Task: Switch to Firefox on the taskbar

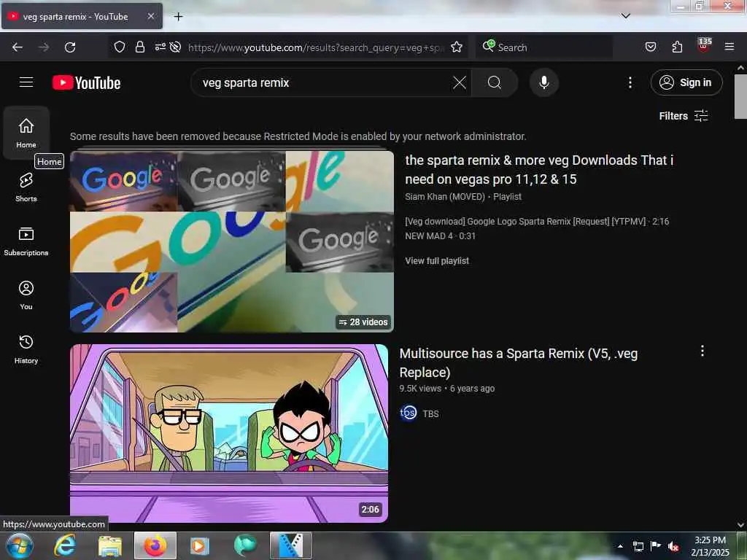Action: click(x=155, y=545)
